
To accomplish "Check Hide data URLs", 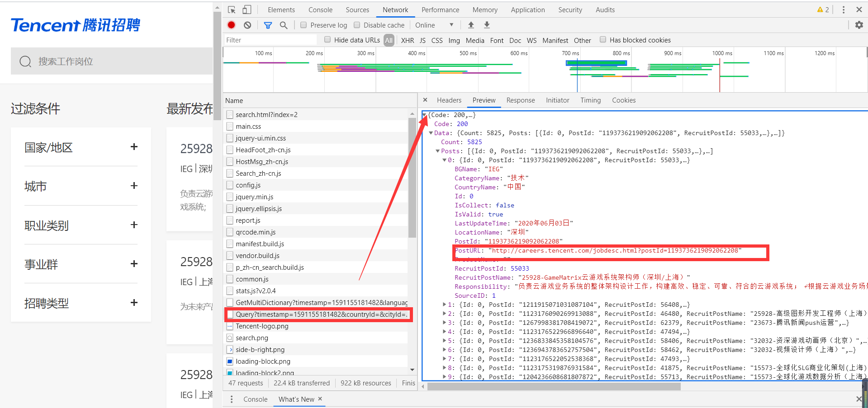I will [327, 40].
